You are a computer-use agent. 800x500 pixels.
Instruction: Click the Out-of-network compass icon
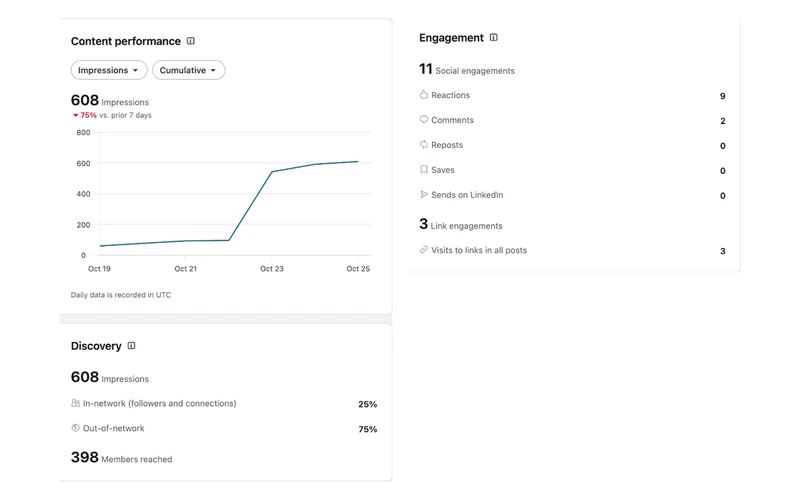76,428
